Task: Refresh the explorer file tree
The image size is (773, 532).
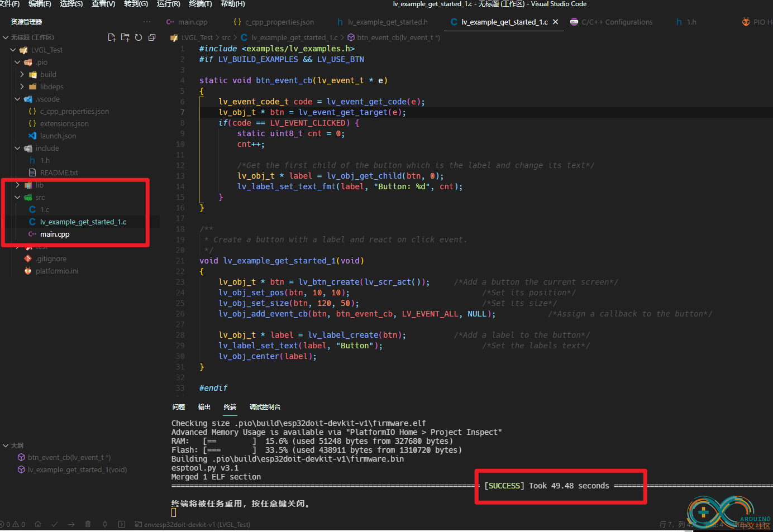Action: 139,37
